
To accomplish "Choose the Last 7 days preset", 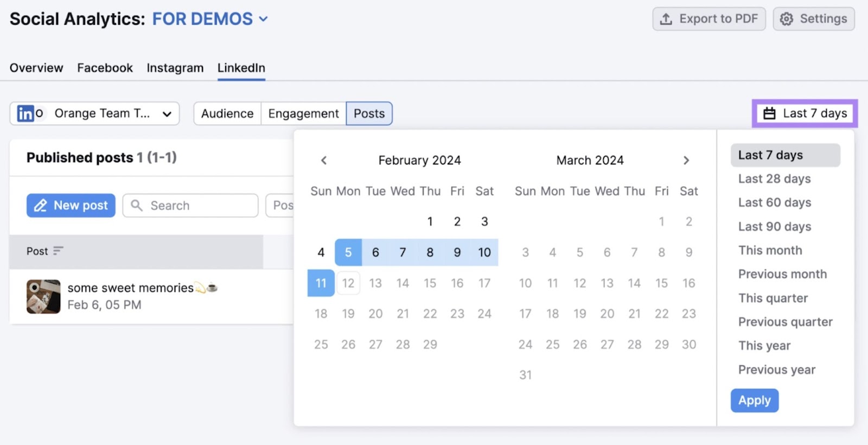I will [x=786, y=155].
